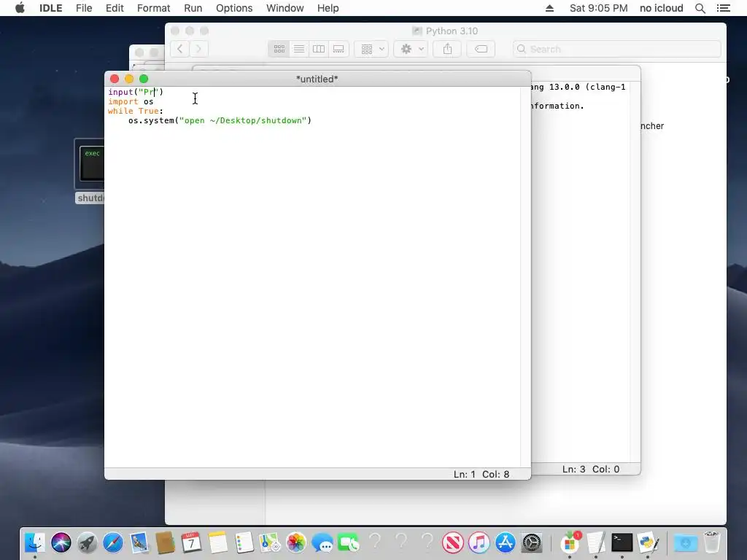Screen dimensions: 747x560
Task: Click the os.system open shutdown line
Action: (220, 120)
